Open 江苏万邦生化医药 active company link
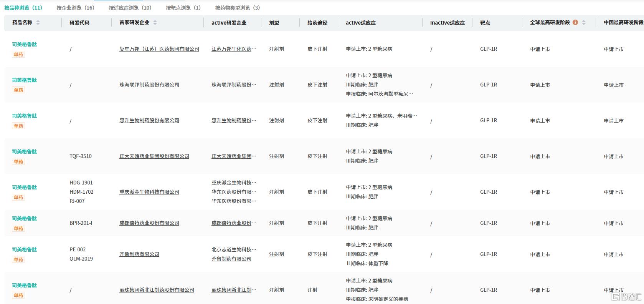This screenshot has width=644, height=304. (234, 49)
